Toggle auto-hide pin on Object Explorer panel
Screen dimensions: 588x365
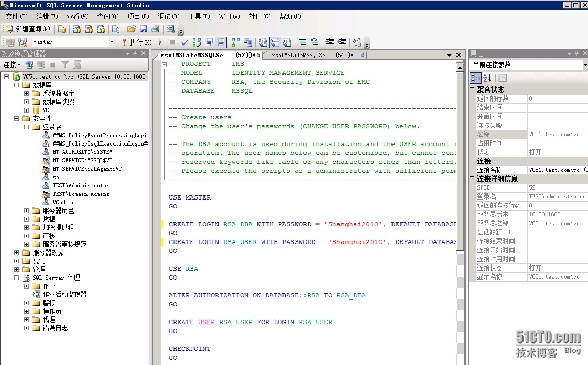coord(135,53)
